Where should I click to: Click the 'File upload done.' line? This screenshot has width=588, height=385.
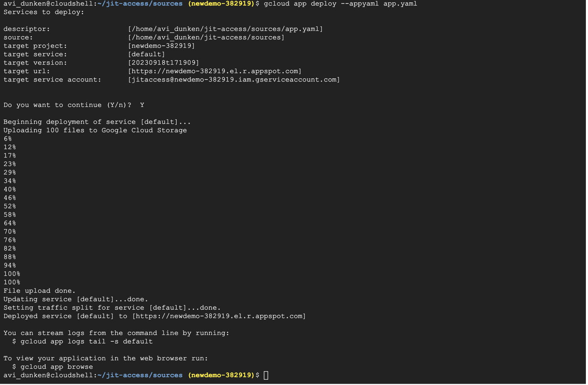pyautogui.click(x=40, y=291)
